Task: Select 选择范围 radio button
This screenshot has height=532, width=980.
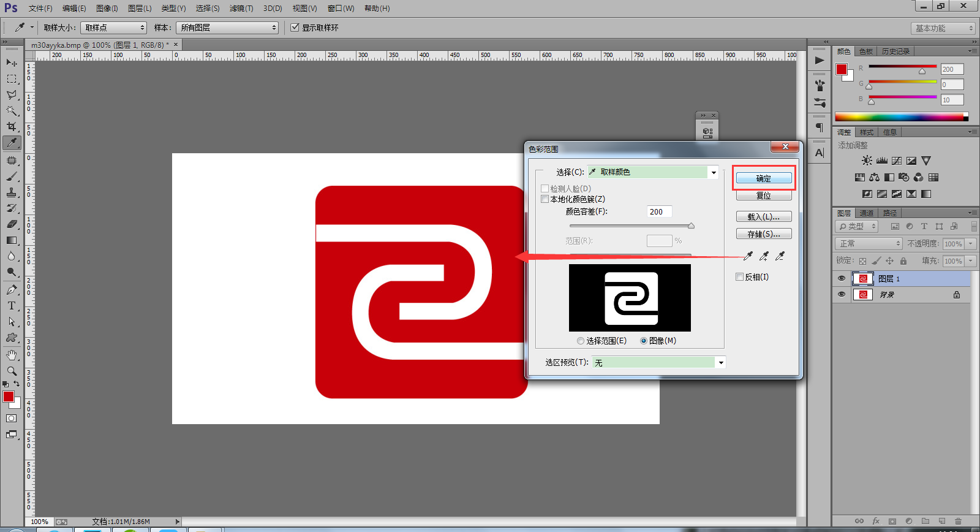Action: 581,341
